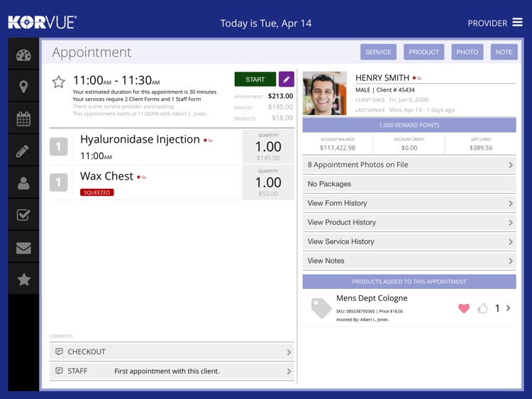Screen dimensions: 532x399
Task: Click the Hyaluronidase Injection service name
Action: (140, 139)
